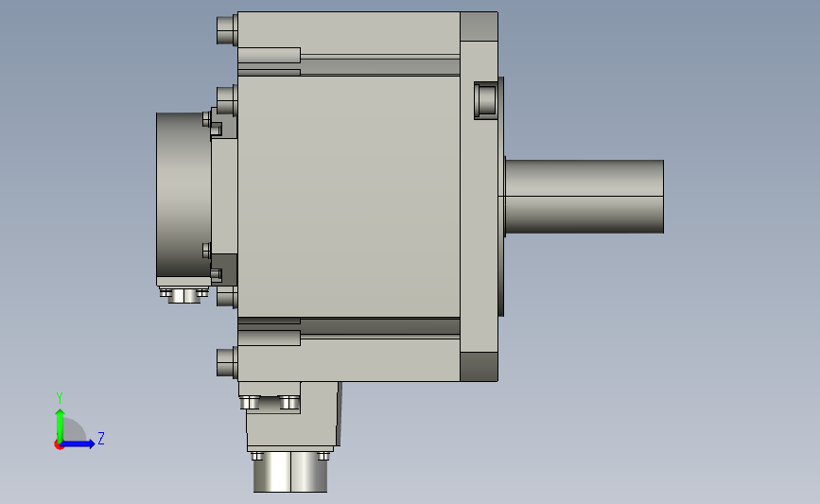Select the mounting hole recess on the flange

(485, 100)
